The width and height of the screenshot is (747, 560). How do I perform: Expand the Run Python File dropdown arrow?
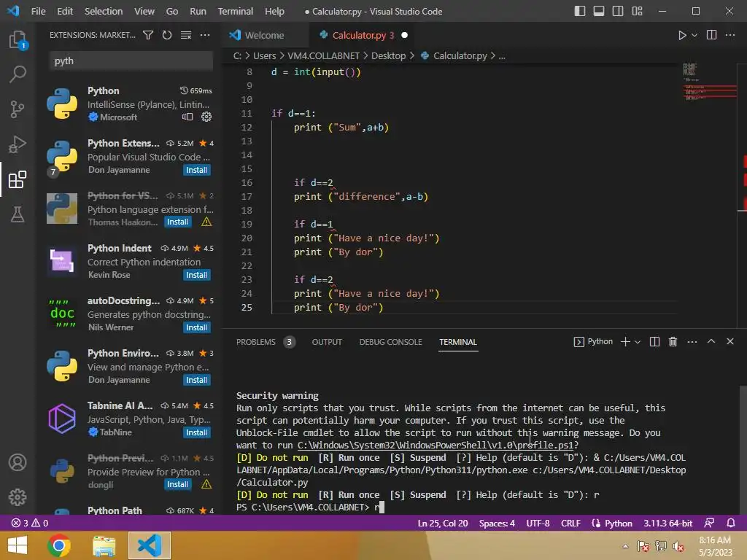(x=694, y=35)
